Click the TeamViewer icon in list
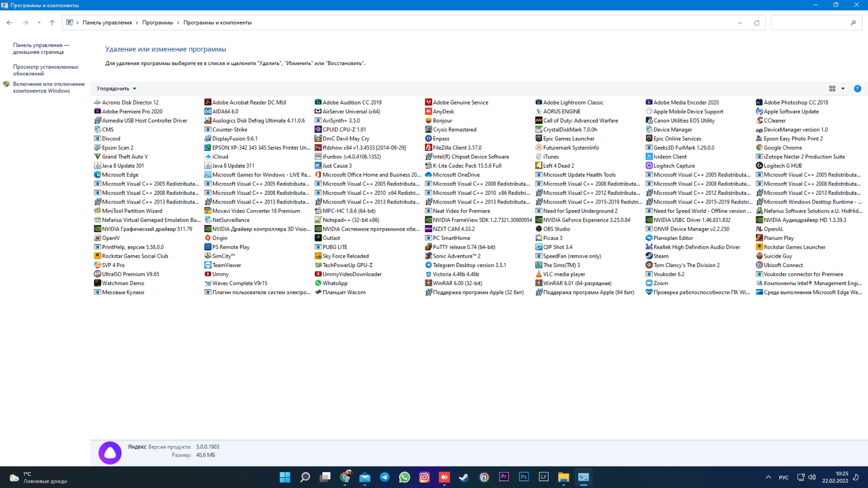Viewport: 868px width, 488px height. (x=208, y=265)
